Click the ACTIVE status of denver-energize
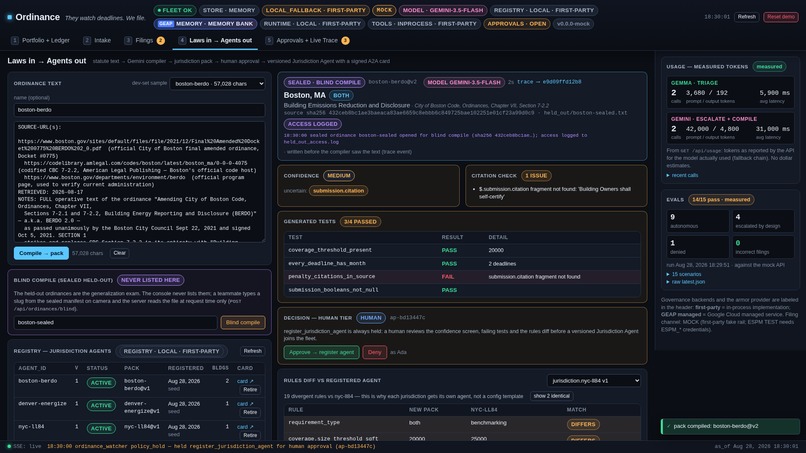806x453 pixels. (x=101, y=406)
